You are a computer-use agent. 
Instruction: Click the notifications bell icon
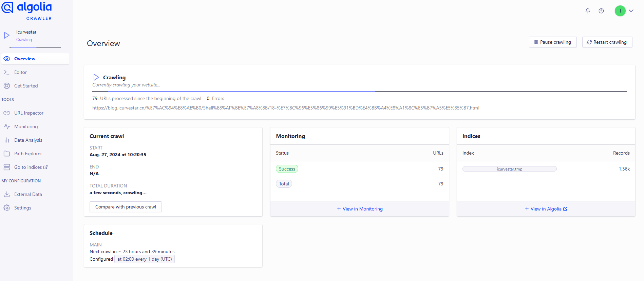pyautogui.click(x=588, y=11)
